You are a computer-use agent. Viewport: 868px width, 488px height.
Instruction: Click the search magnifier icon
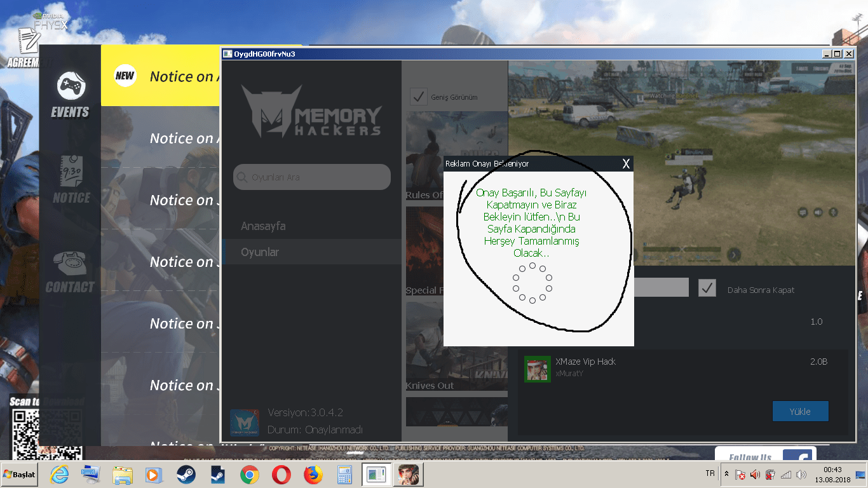242,177
